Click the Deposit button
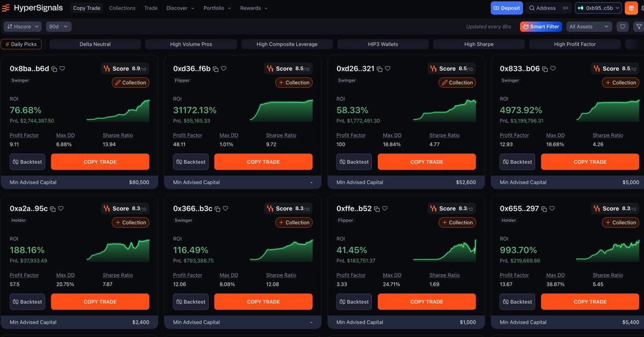This screenshot has width=644, height=337. point(507,8)
